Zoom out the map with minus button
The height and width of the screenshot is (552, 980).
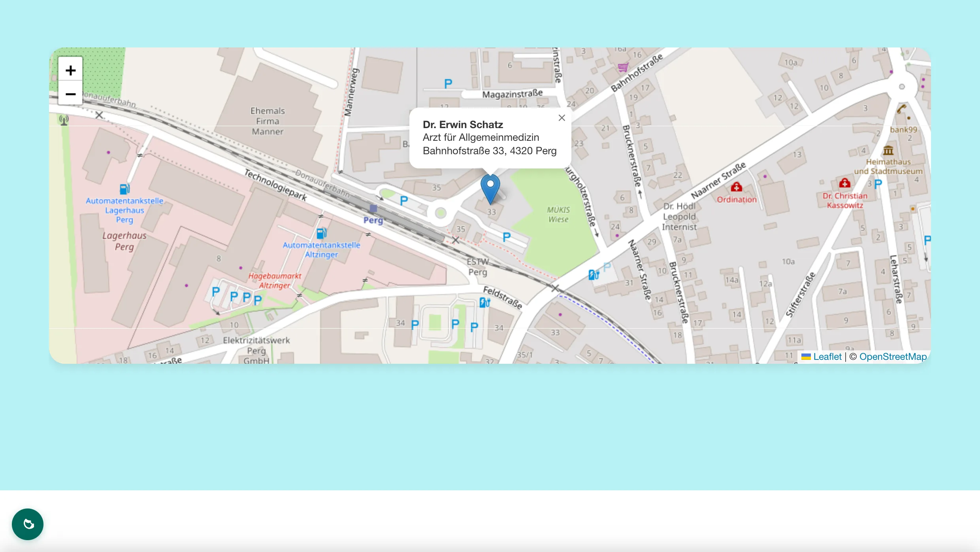[x=70, y=93]
